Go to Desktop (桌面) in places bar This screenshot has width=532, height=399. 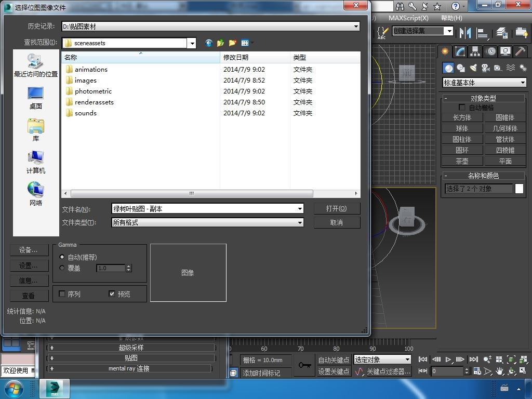(x=36, y=98)
